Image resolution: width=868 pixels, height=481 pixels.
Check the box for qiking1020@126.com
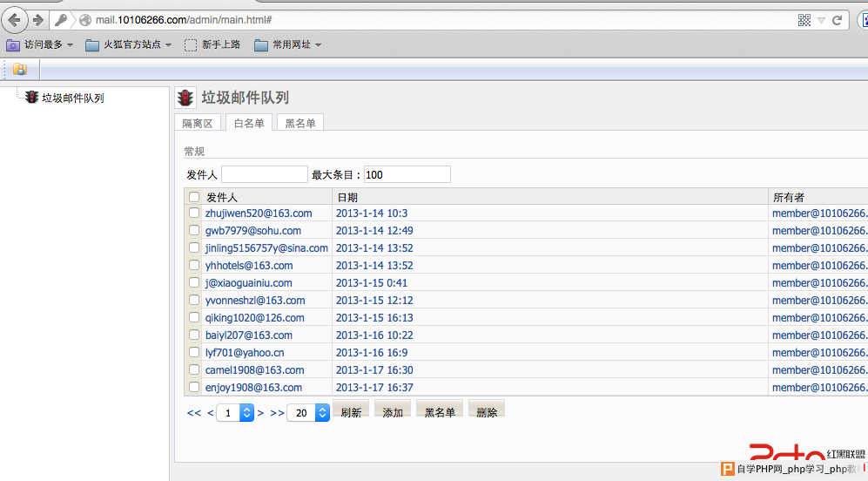[x=194, y=317]
